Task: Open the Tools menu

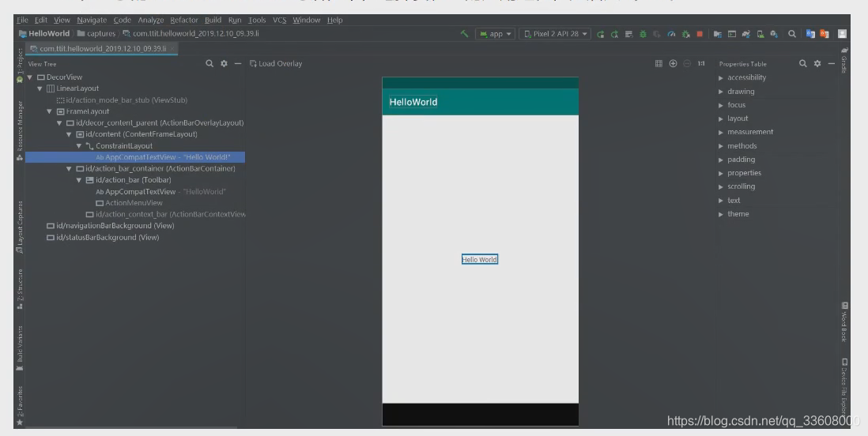Action: pyautogui.click(x=257, y=20)
